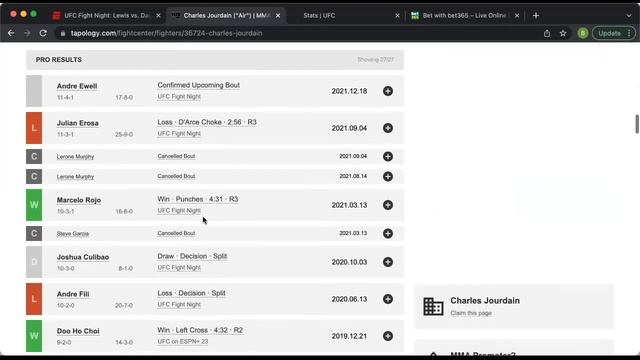
Task: Select the Charles Jourdain browser tab
Action: coord(227,16)
